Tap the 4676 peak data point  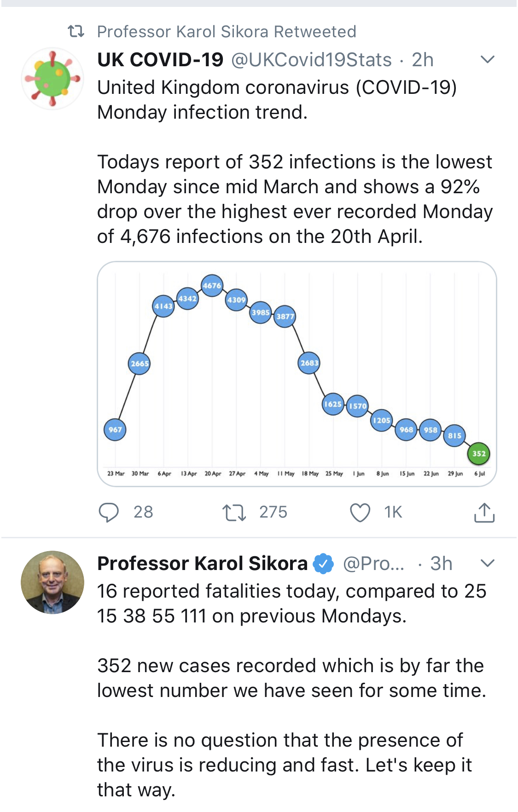click(212, 286)
